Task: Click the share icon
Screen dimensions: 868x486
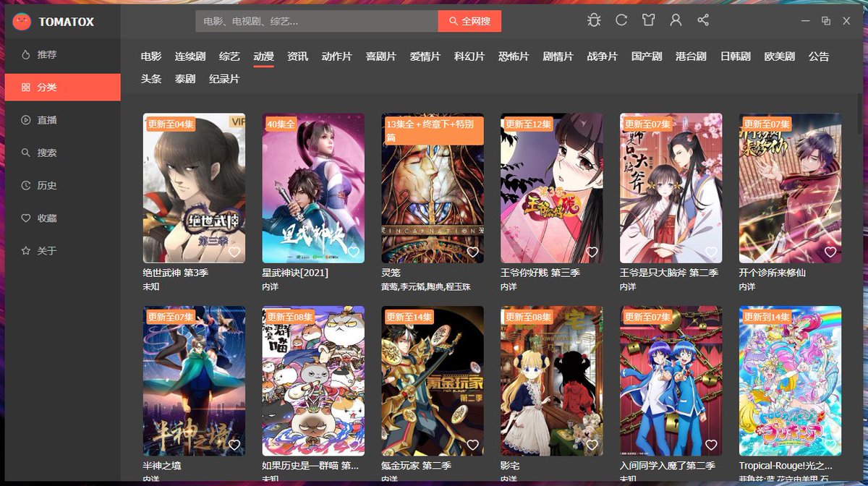Action: point(702,21)
